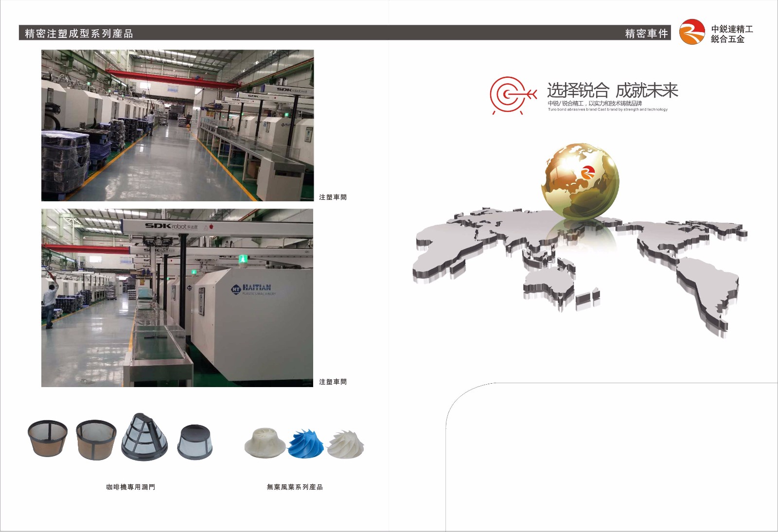The image size is (778, 532).
Task: Click the 中鋭達精工 company name text
Action: click(732, 29)
